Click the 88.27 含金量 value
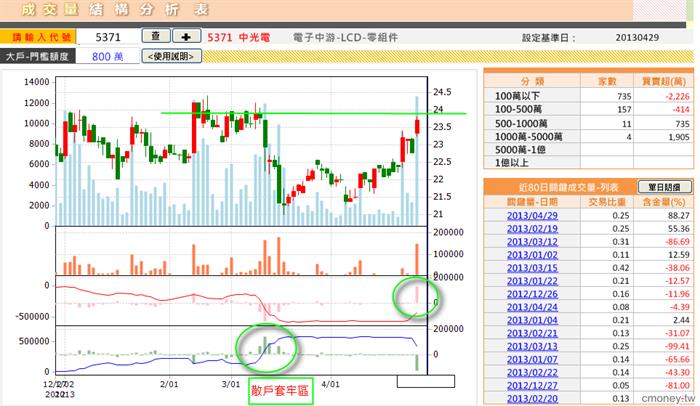 pyautogui.click(x=679, y=215)
